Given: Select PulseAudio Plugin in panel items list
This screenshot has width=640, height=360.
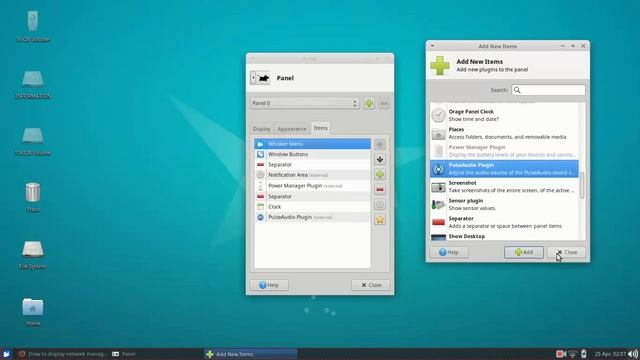Looking at the screenshot, I should pyautogui.click(x=312, y=217).
